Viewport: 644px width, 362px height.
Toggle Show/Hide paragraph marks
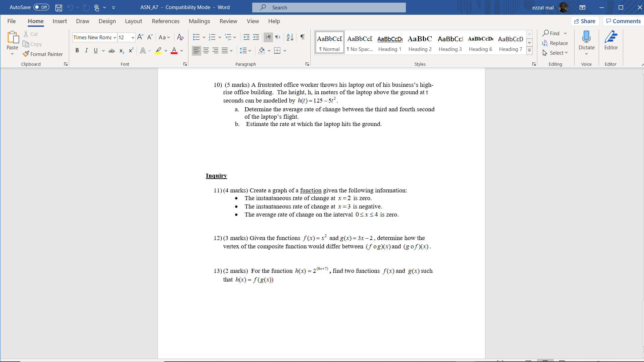click(x=303, y=37)
